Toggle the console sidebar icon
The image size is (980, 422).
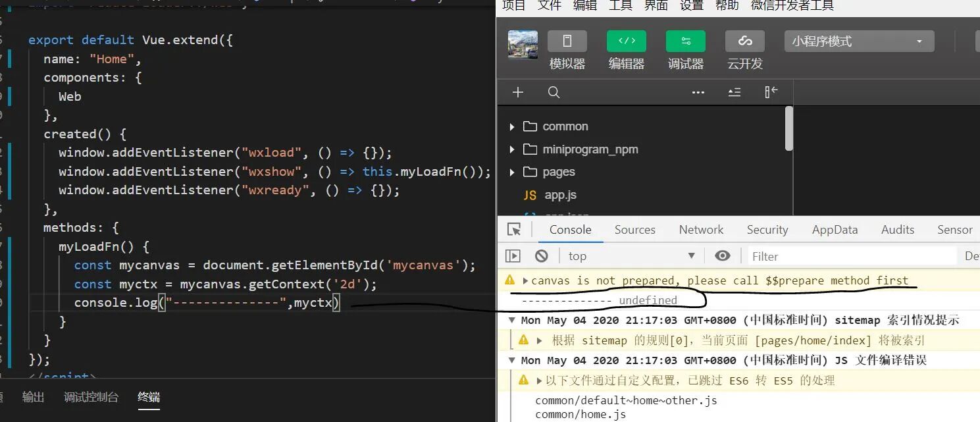[513, 256]
